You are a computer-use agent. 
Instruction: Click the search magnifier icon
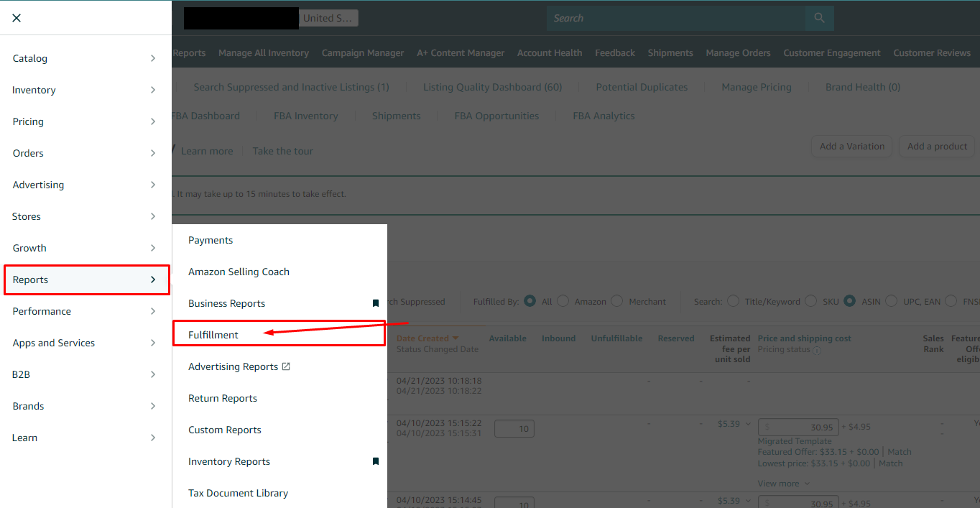(x=820, y=18)
